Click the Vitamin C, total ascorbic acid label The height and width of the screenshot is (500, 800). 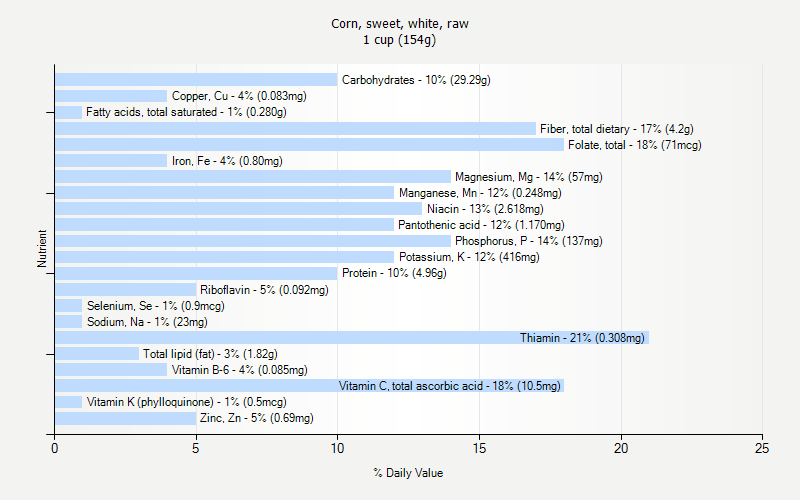449,386
